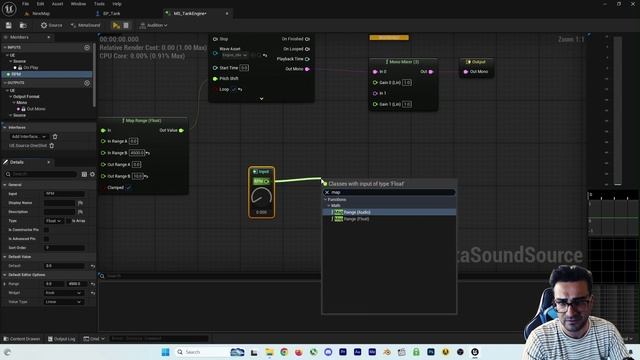Click Out Value pin on Map Range
The image size is (640, 360).
tap(181, 131)
